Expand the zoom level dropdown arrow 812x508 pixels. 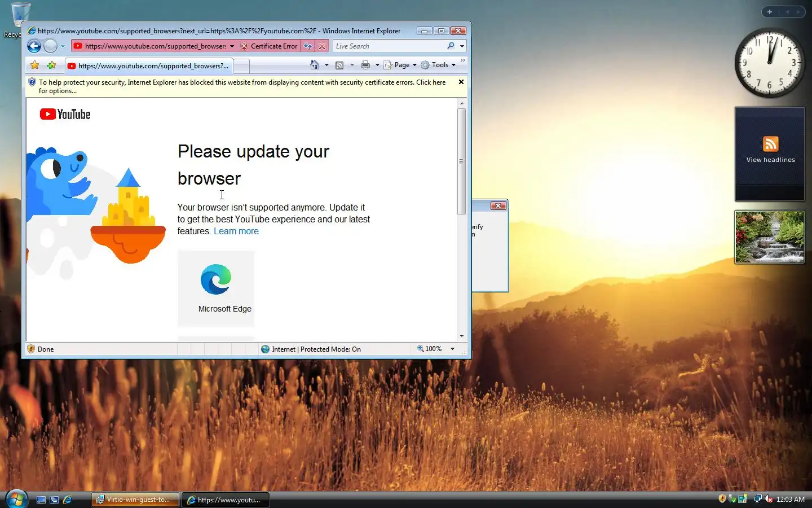(x=452, y=349)
